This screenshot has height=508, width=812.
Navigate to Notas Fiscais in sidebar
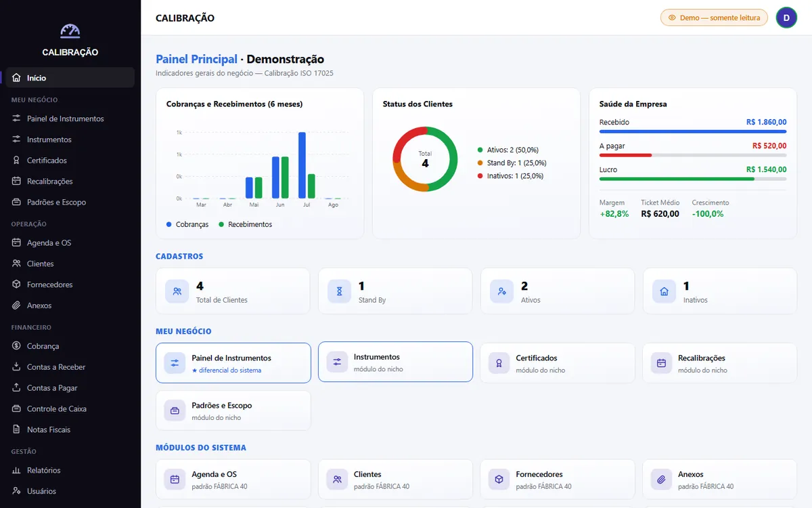pos(70,430)
